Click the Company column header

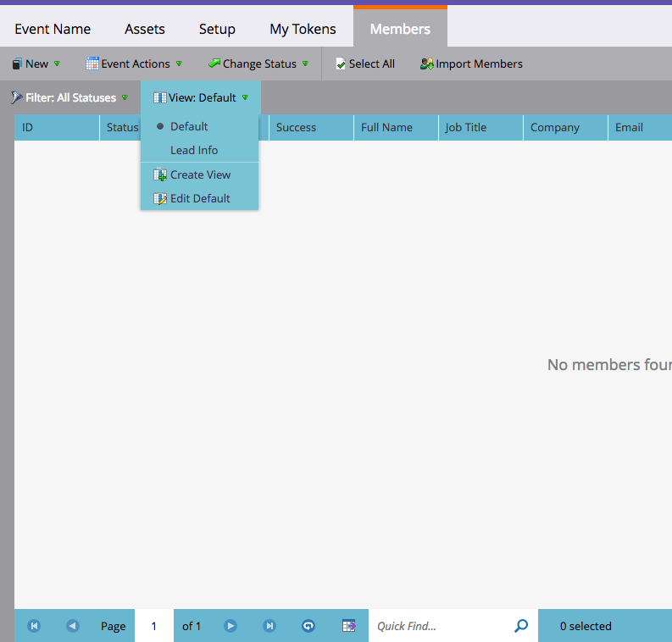[566, 128]
